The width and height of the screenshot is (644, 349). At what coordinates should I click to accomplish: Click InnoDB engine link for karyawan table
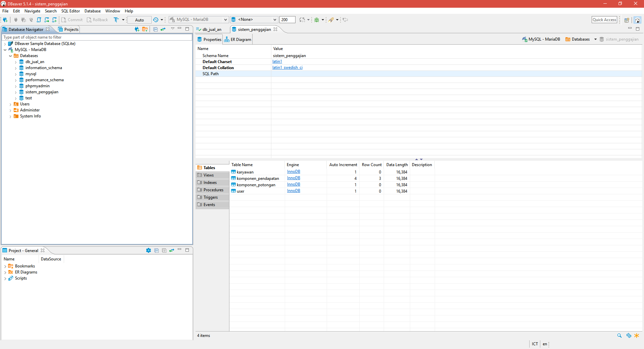pos(293,172)
